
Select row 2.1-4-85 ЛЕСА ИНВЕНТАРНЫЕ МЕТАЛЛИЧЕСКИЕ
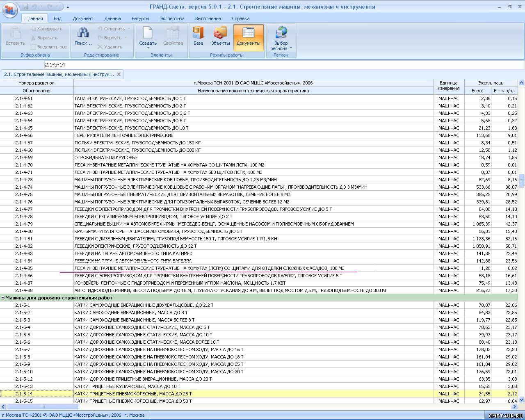tap(209, 268)
